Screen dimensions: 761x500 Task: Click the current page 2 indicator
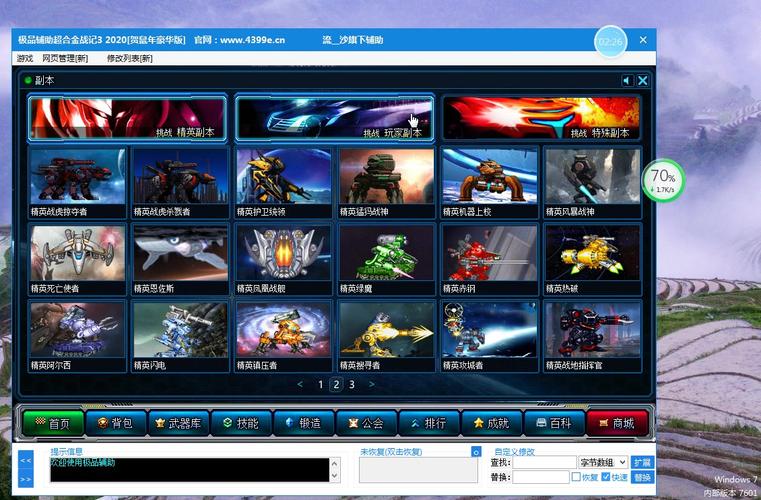336,384
